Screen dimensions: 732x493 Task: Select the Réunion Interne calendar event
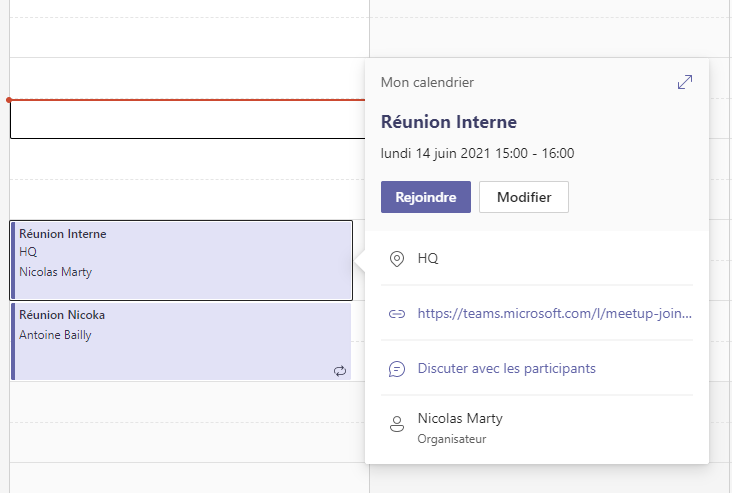point(181,260)
